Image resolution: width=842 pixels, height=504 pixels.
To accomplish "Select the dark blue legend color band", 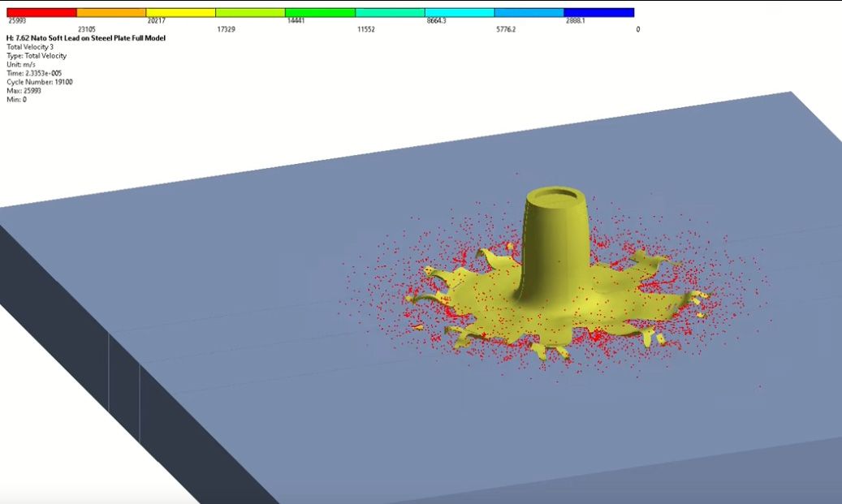I will click(x=599, y=12).
